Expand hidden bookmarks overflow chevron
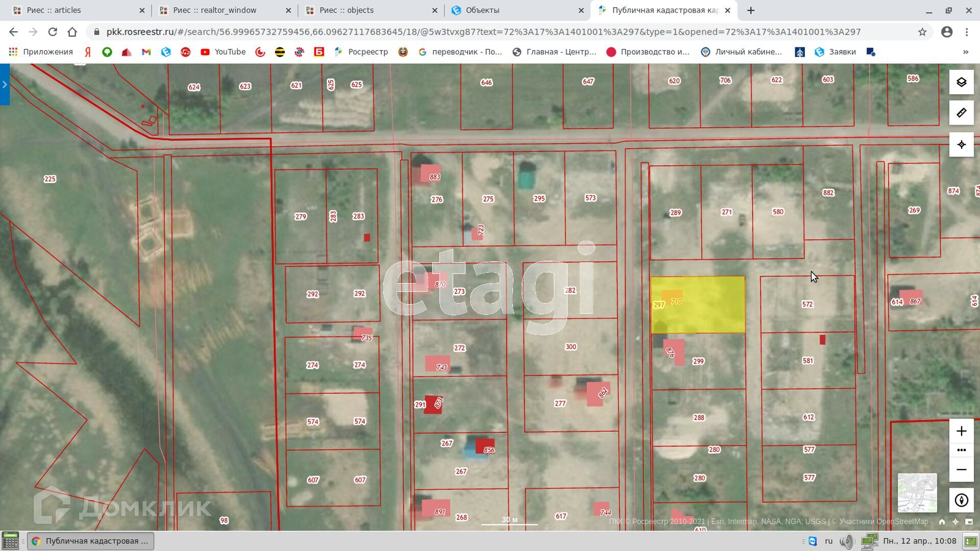This screenshot has height=551, width=980. coord(965,52)
